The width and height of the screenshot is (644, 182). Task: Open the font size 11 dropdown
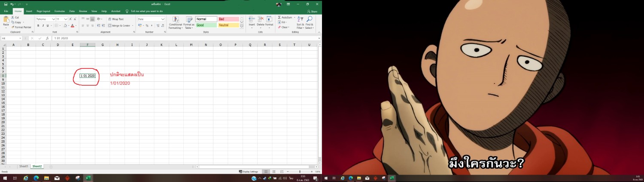[66, 19]
